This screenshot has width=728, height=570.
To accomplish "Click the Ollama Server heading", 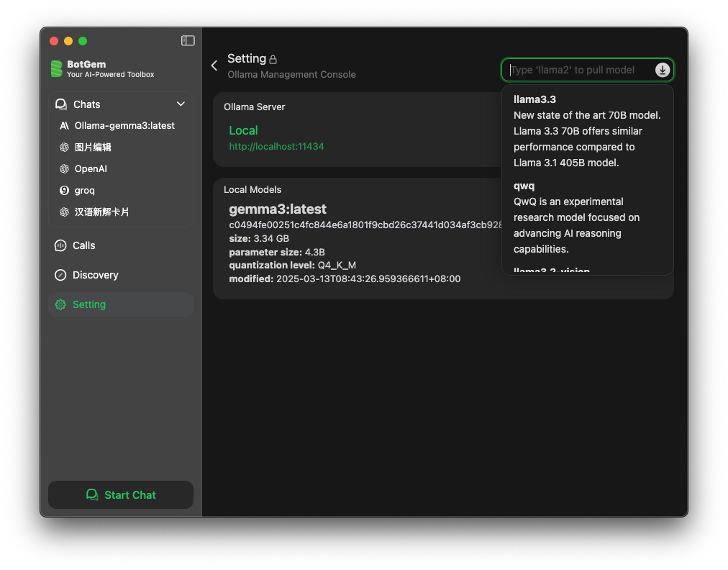I will coord(255,107).
